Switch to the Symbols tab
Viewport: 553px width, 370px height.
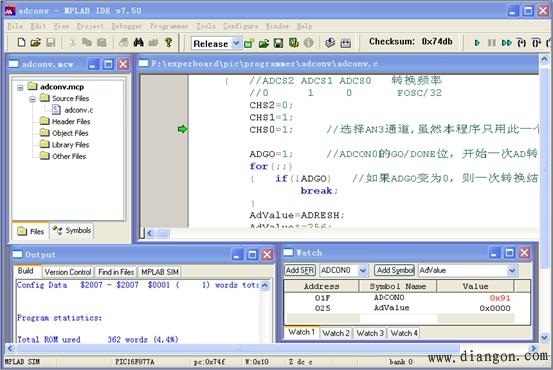[72, 231]
